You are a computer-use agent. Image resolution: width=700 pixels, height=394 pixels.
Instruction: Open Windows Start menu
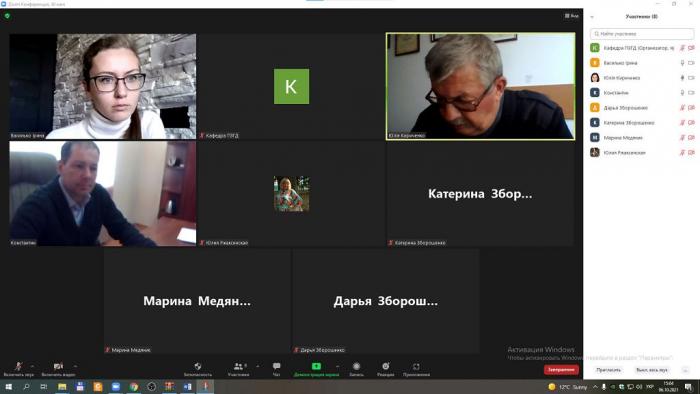pyautogui.click(x=8, y=387)
